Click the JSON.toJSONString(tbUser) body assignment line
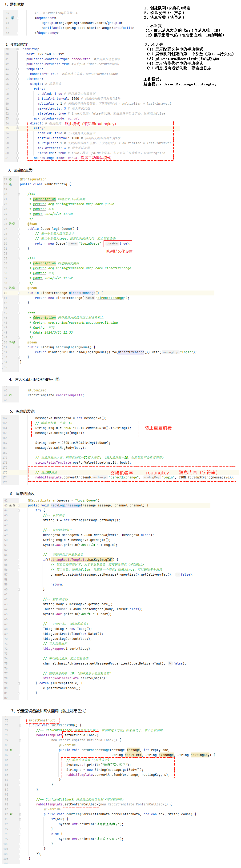This screenshot has height=868, width=241. [73, 443]
